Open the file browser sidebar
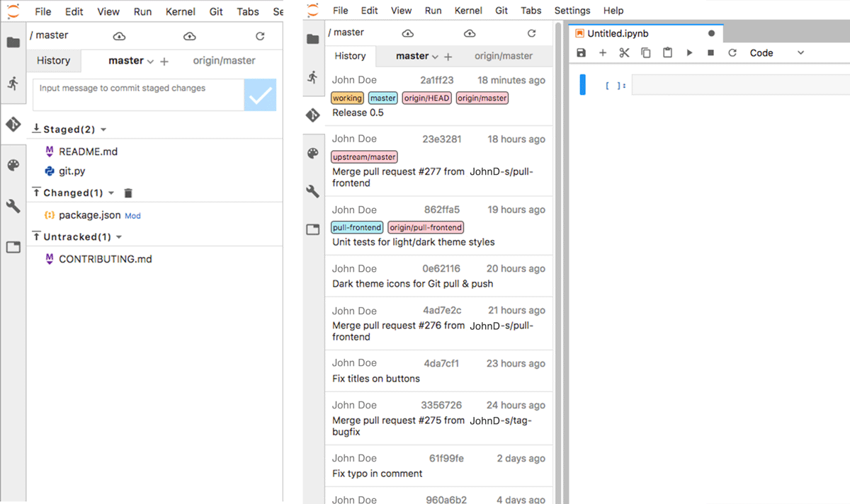850x504 pixels. [x=13, y=41]
